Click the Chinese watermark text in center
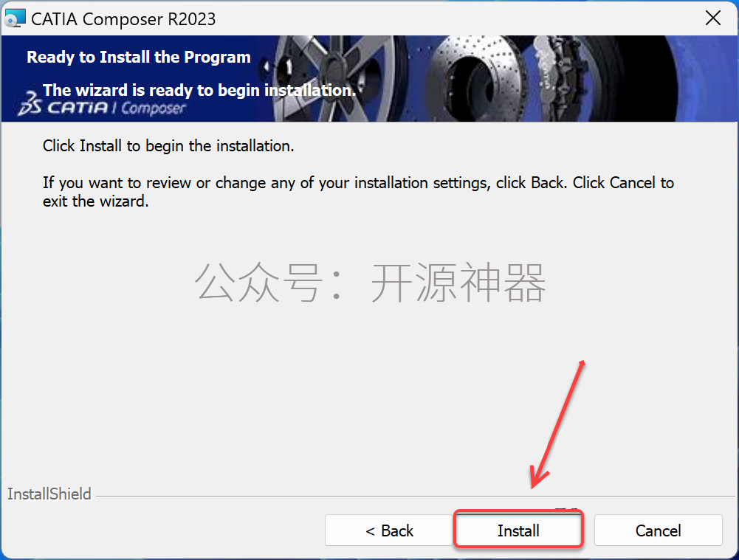Viewport: 739px width, 560px height. (370, 283)
